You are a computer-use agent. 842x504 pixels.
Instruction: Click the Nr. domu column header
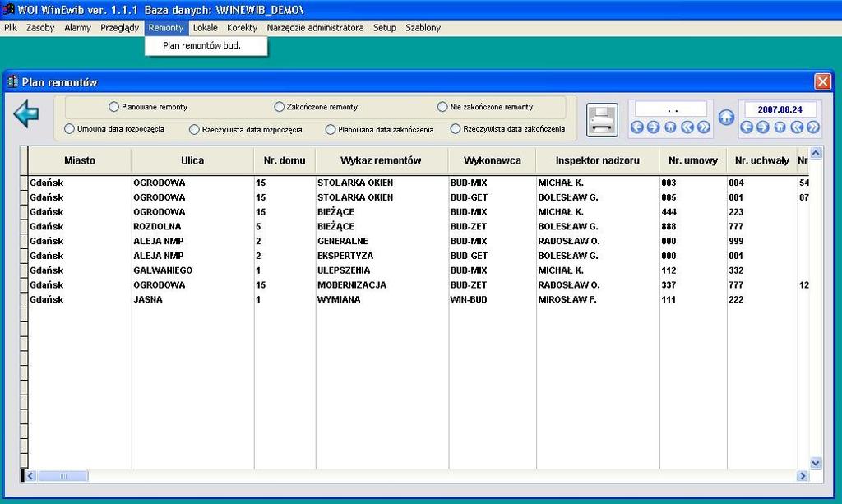click(x=285, y=160)
